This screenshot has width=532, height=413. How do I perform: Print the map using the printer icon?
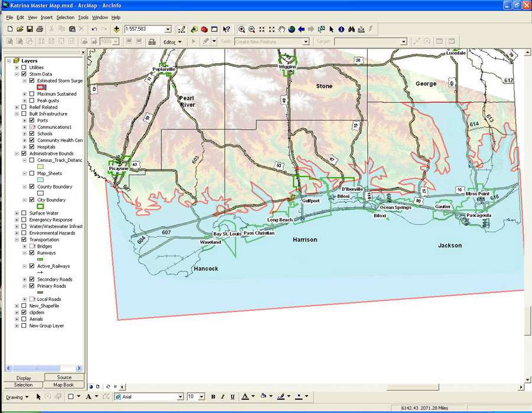40,29
